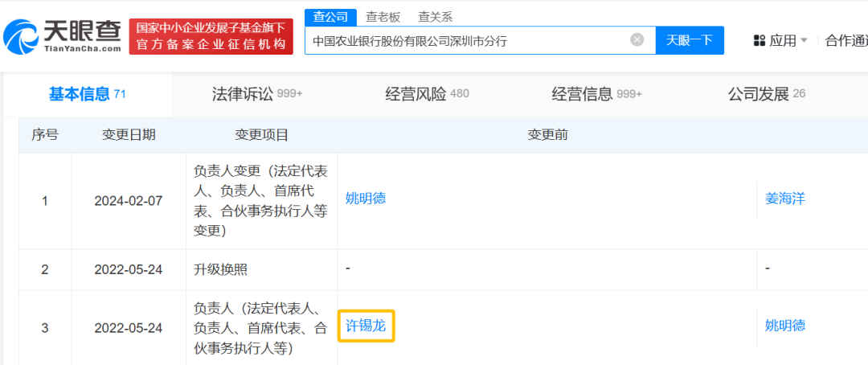This screenshot has width=868, height=365.
Task: Switch to the 查关系 search tab
Action: pos(435,17)
